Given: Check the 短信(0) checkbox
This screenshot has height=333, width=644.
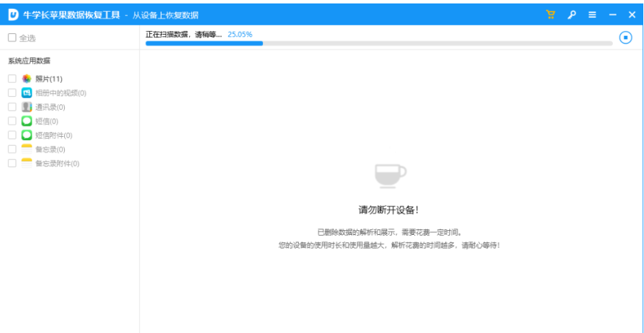Looking at the screenshot, I should [12, 121].
